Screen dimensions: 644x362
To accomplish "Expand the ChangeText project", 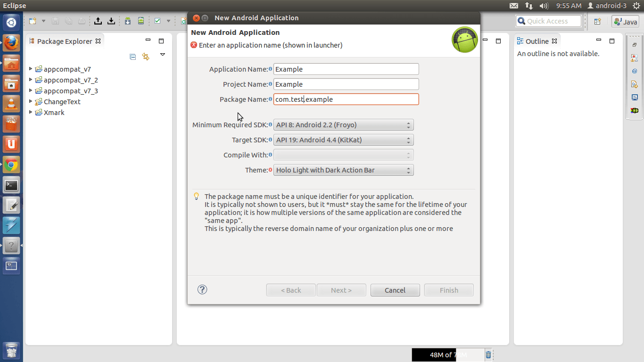I will tap(31, 102).
